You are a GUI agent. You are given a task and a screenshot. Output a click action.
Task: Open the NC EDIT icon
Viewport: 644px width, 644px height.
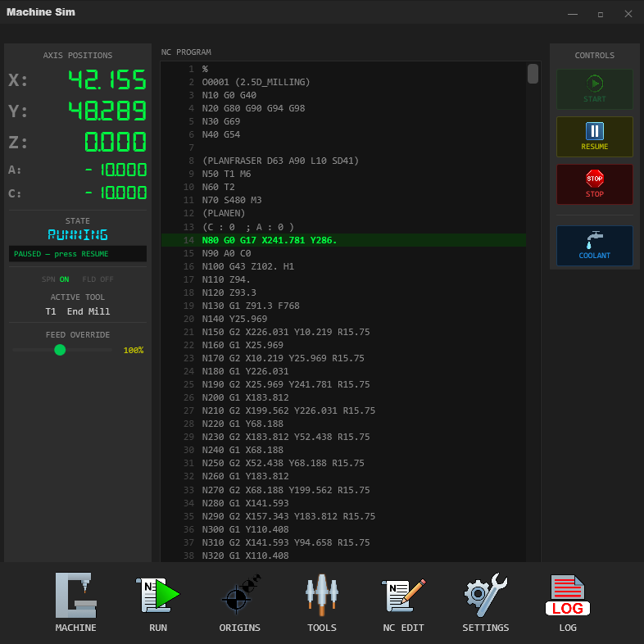tap(403, 595)
